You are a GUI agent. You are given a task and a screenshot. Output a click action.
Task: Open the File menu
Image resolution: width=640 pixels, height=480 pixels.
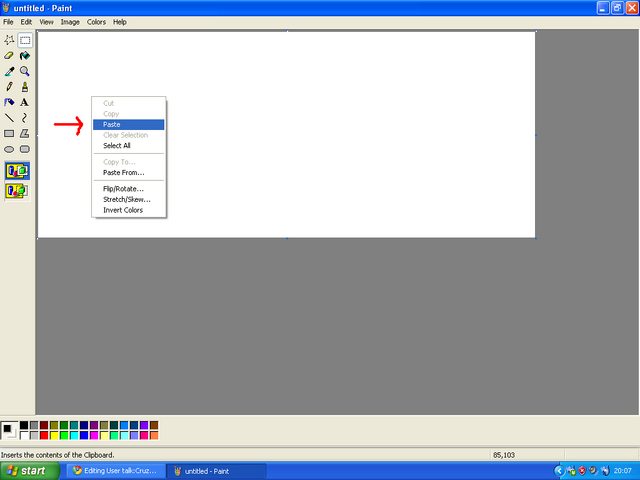coord(8,22)
